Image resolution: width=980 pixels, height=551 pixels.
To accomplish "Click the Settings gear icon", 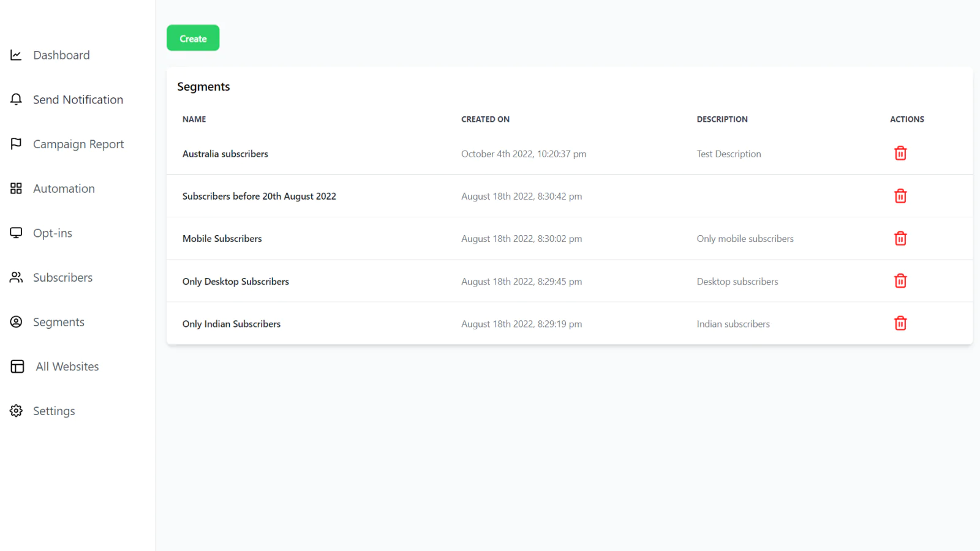I will tap(17, 411).
